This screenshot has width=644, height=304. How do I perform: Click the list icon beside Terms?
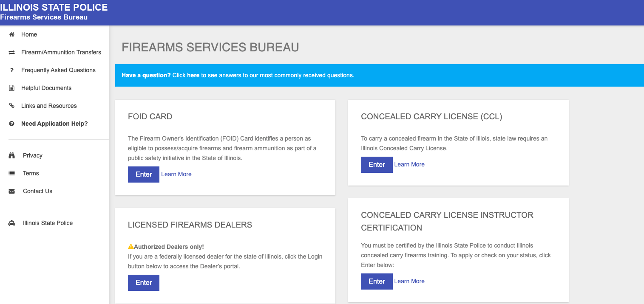(12, 173)
